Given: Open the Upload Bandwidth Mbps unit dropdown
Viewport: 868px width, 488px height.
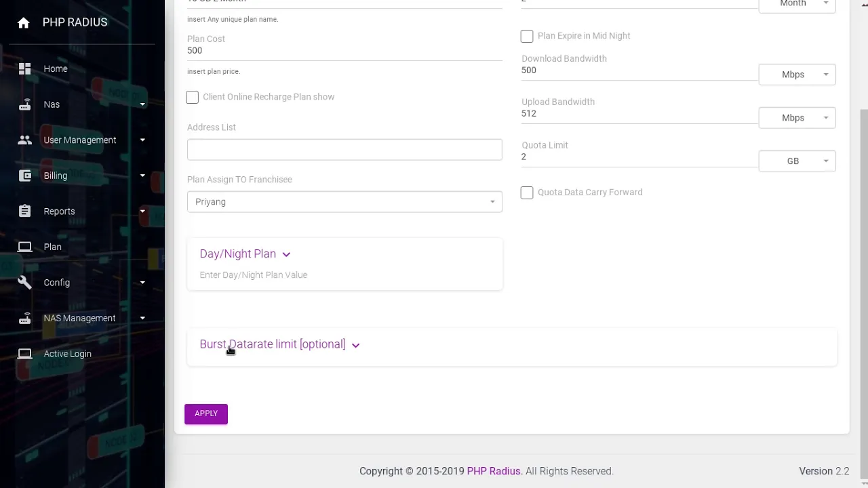Looking at the screenshot, I should point(797,118).
